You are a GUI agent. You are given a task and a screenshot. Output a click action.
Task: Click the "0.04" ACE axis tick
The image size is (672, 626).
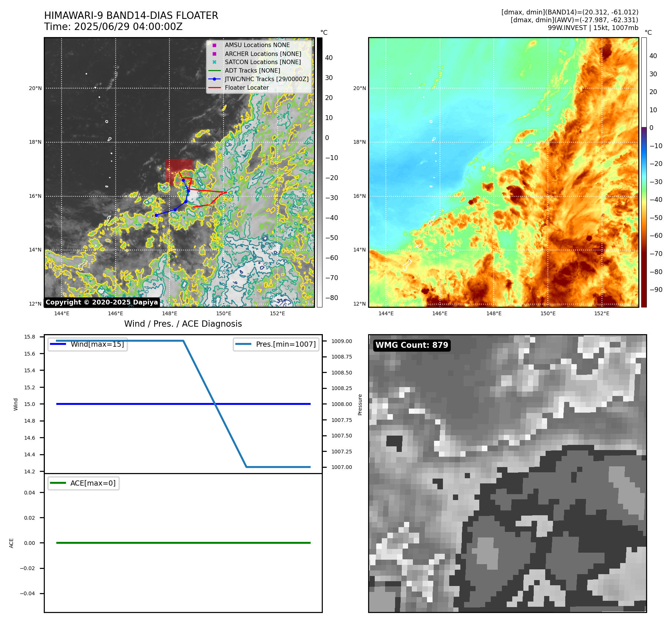click(30, 493)
